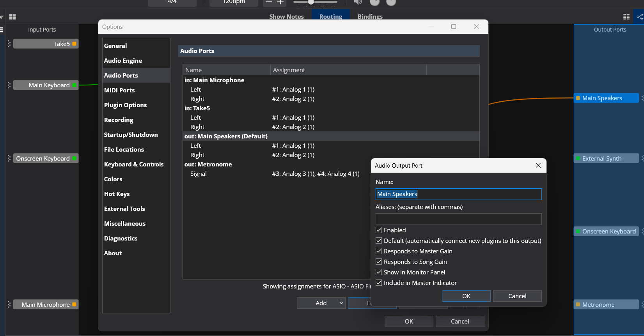This screenshot has height=336, width=644.
Task: Disable Show in Monitor Panel option
Action: click(379, 272)
